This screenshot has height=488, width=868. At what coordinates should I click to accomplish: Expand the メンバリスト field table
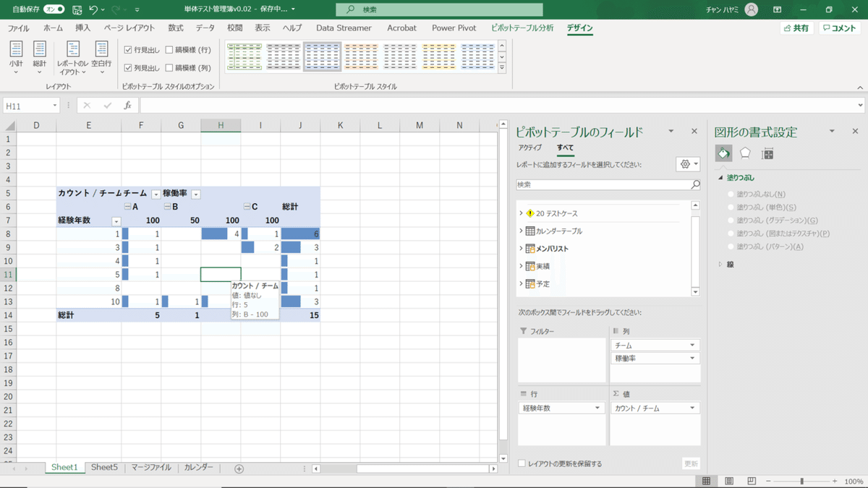(x=521, y=249)
